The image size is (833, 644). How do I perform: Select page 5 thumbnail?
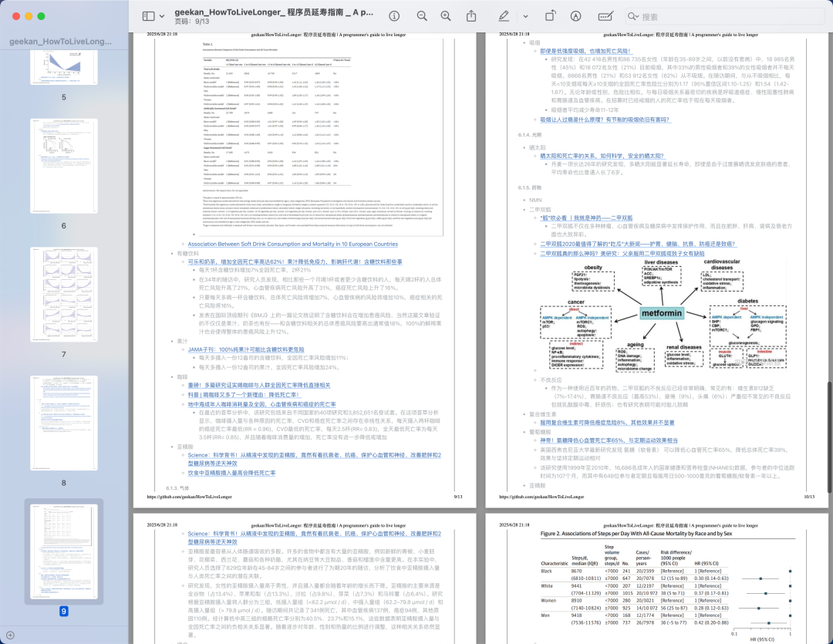click(x=64, y=67)
